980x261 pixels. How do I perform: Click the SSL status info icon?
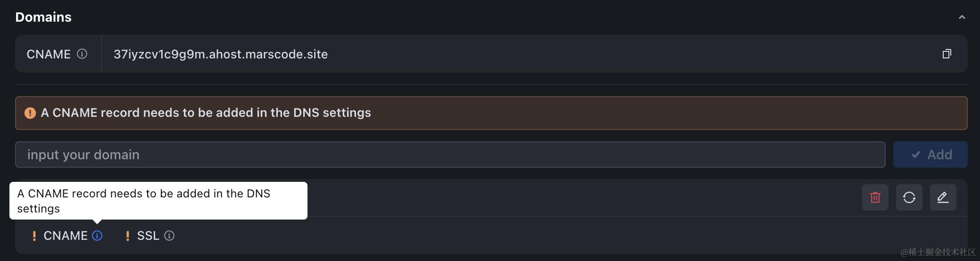[x=169, y=236]
